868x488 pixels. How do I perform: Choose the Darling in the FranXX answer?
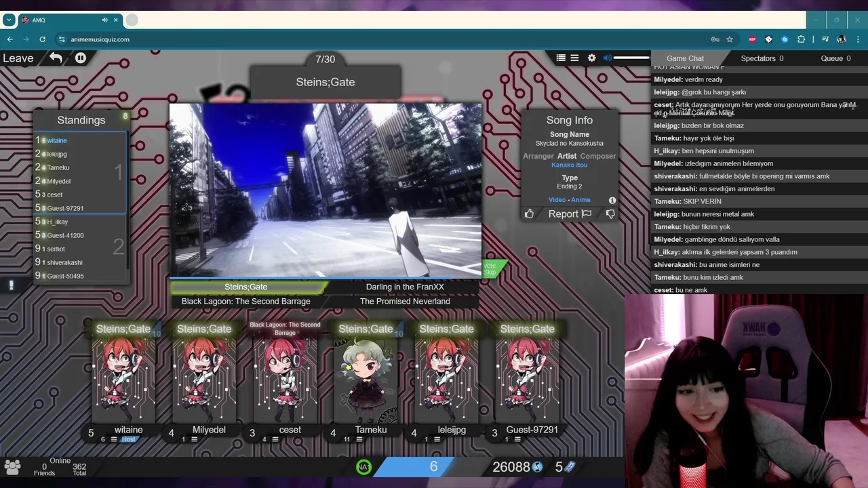[x=405, y=287]
